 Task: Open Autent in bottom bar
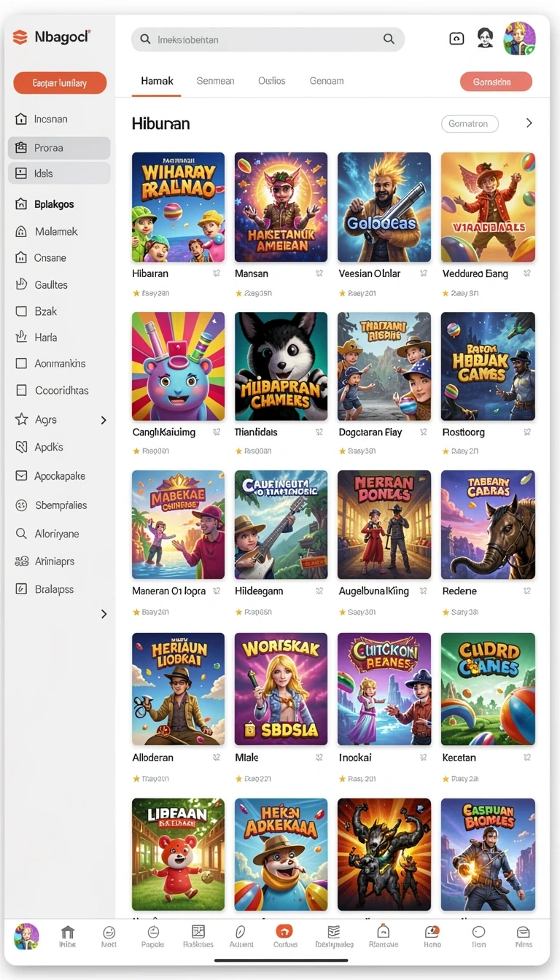click(241, 936)
